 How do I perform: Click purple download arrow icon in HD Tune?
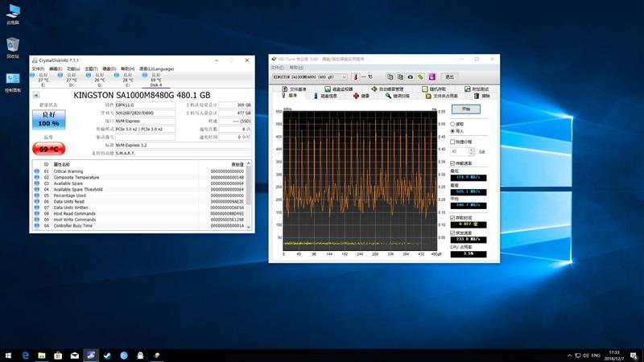tap(431, 76)
